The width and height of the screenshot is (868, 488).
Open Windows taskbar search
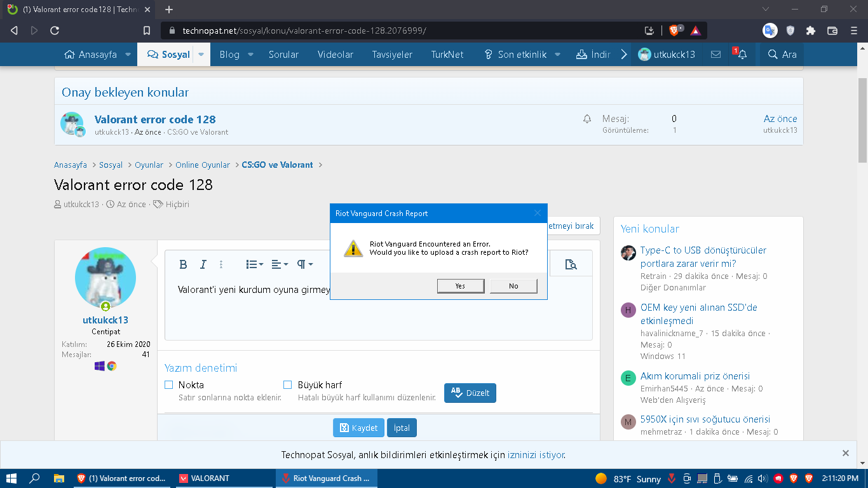[35, 478]
